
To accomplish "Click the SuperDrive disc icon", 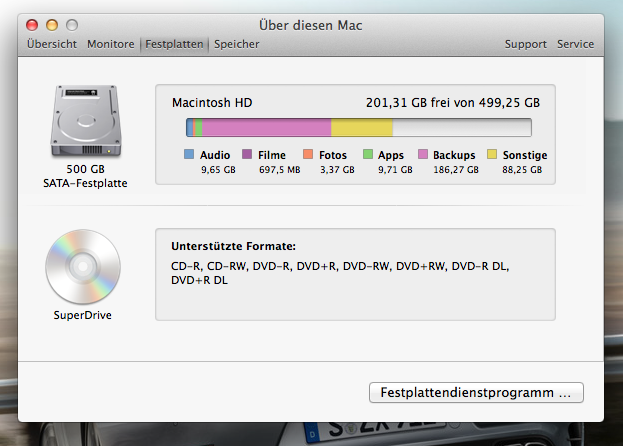I will (83, 266).
